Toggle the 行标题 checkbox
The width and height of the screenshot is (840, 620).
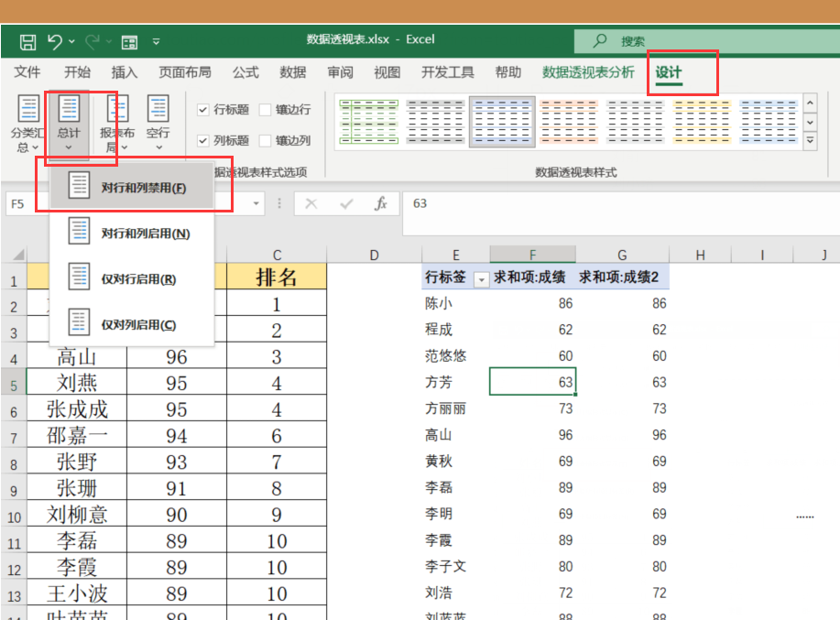pyautogui.click(x=202, y=110)
